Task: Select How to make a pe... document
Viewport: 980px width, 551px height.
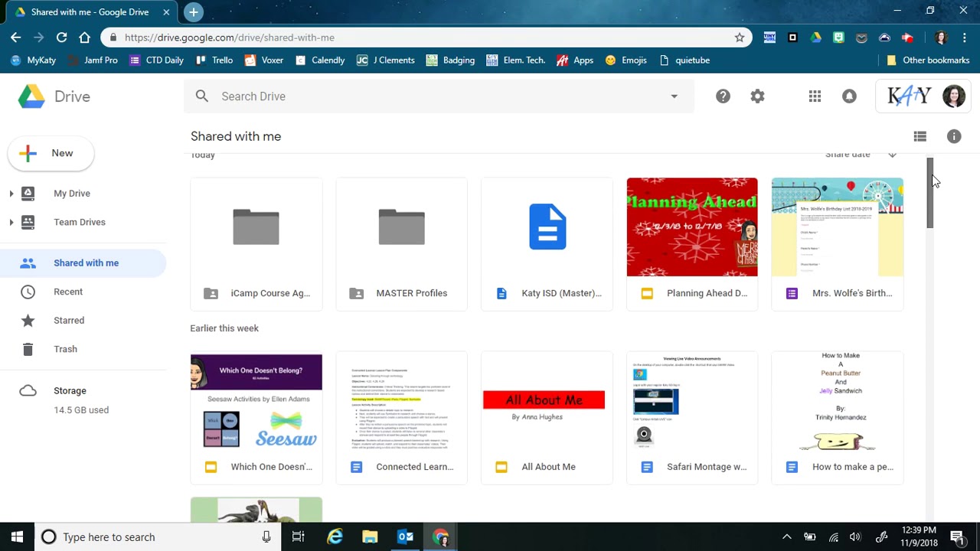Action: pos(838,419)
